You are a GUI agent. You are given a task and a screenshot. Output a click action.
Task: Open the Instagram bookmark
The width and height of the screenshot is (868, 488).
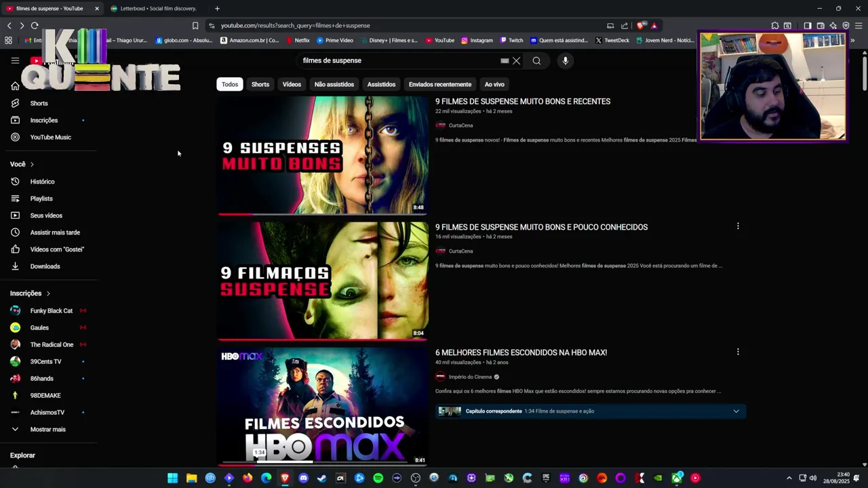coord(477,40)
